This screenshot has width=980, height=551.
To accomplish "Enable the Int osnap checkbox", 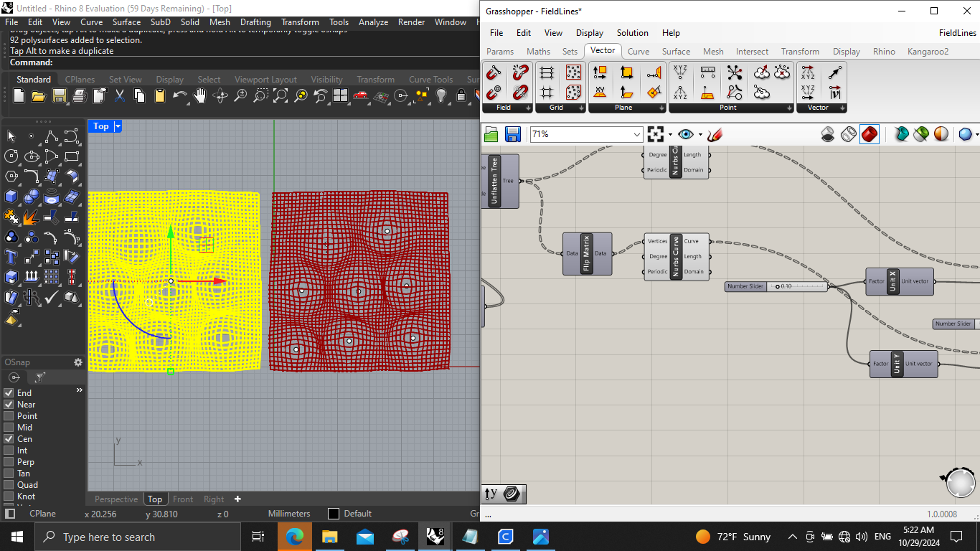I will click(x=9, y=451).
